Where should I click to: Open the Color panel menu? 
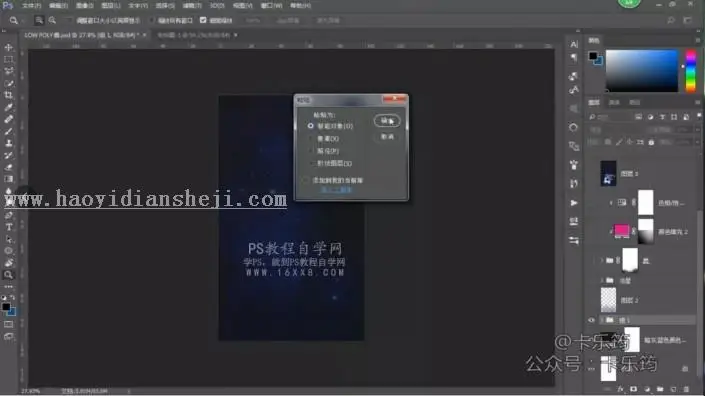(x=698, y=40)
